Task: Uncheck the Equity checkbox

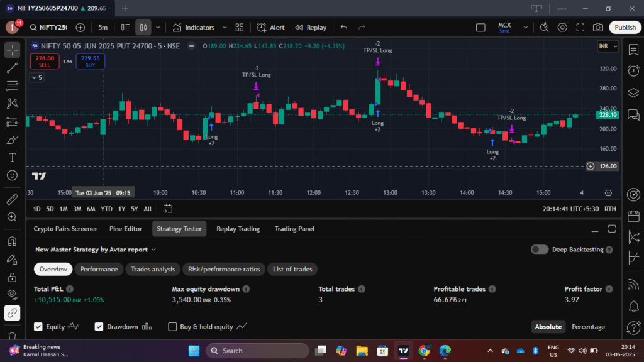Action: pyautogui.click(x=38, y=327)
